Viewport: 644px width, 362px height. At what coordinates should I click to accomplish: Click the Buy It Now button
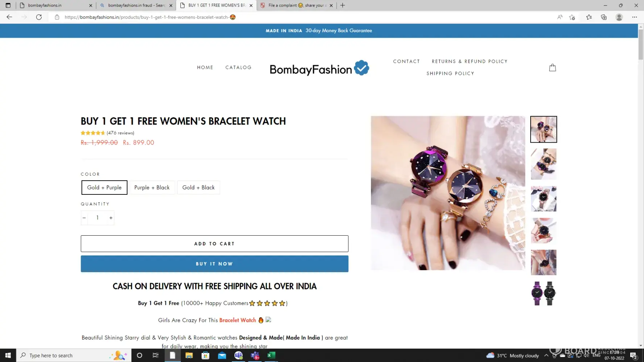(x=214, y=264)
